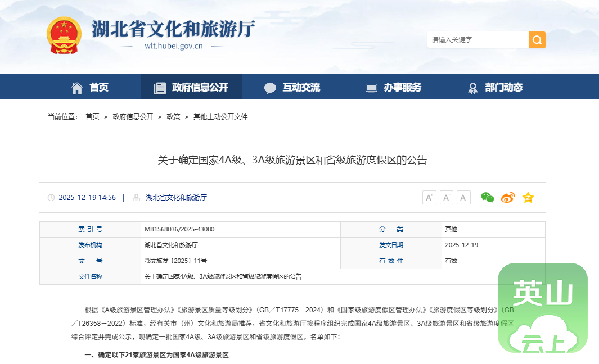The height and width of the screenshot is (364, 599).
Task: Open the 云上英山 floating green banner
Action: point(542,308)
